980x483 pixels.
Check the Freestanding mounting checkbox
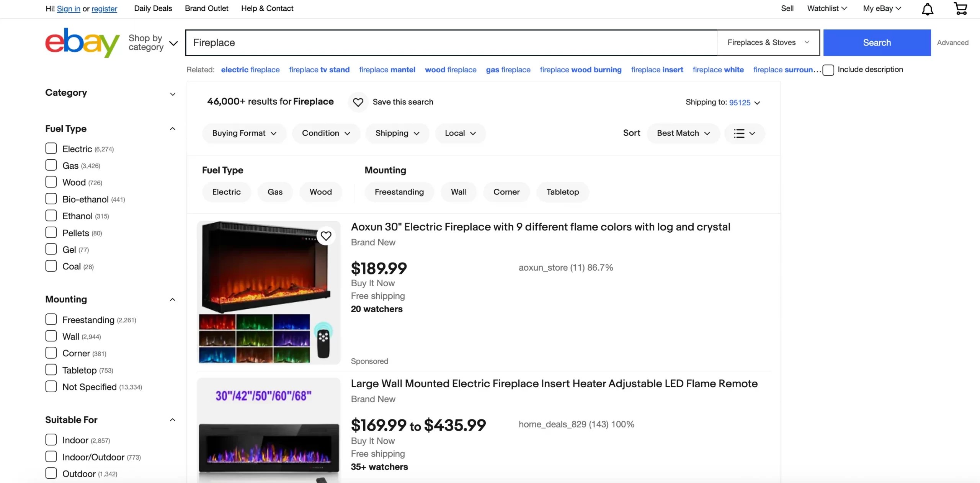[x=51, y=319]
